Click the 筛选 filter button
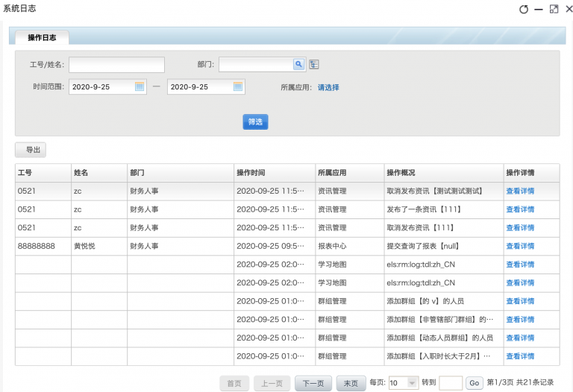This screenshot has width=573, height=392. pyautogui.click(x=255, y=122)
